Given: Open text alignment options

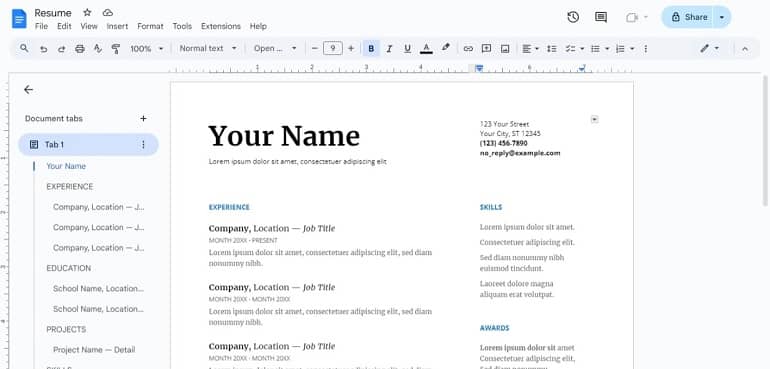Looking at the screenshot, I should (x=530, y=49).
